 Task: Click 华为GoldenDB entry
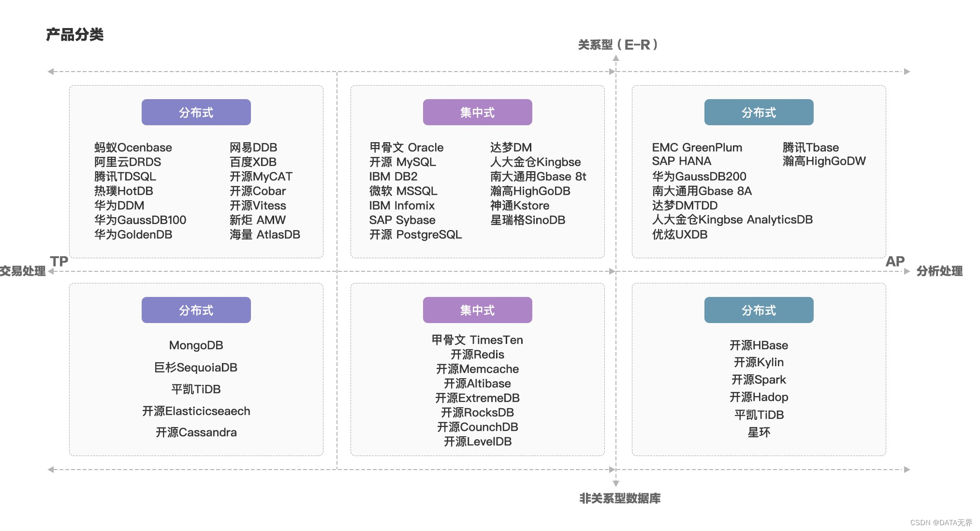click(133, 235)
